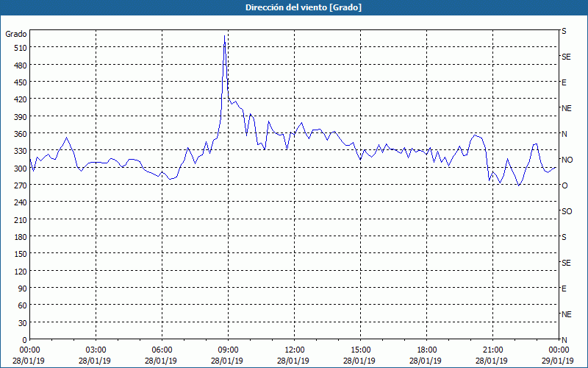
Task: Click the 510 value on the degree axis
Action: 21,48
